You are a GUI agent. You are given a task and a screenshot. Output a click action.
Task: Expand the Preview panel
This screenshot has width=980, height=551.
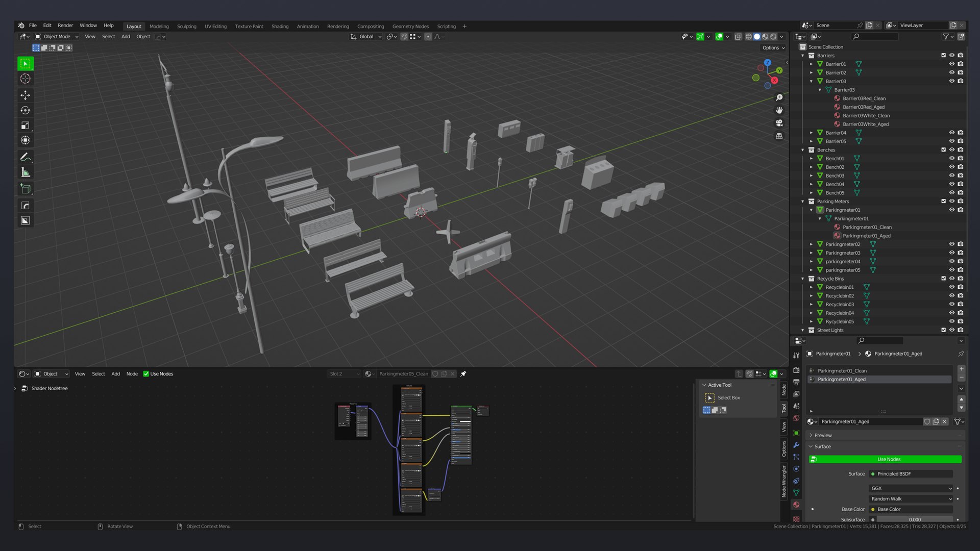pyautogui.click(x=822, y=435)
